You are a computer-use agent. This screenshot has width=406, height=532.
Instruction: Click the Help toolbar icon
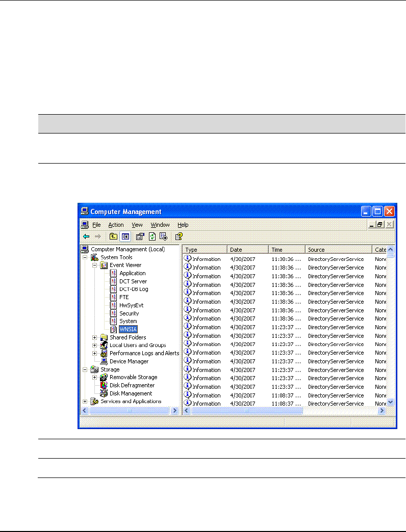179,236
